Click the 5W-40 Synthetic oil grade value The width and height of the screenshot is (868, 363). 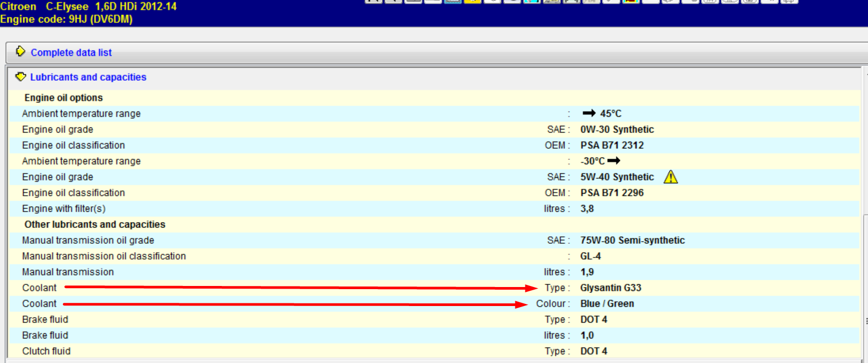617,177
